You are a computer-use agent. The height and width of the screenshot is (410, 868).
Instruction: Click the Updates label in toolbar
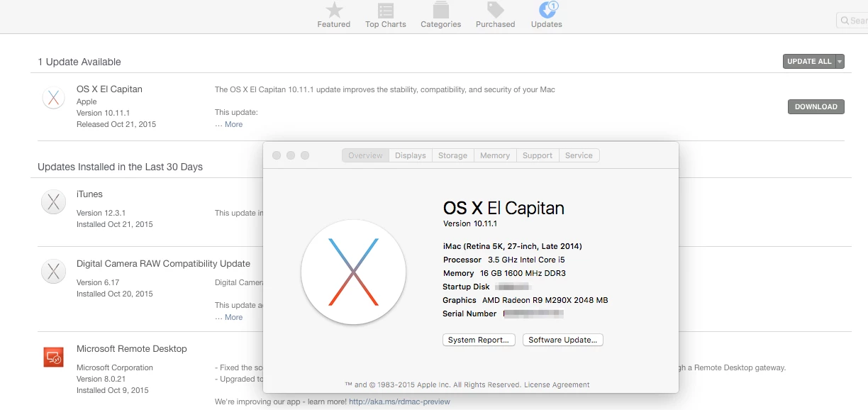pyautogui.click(x=547, y=24)
